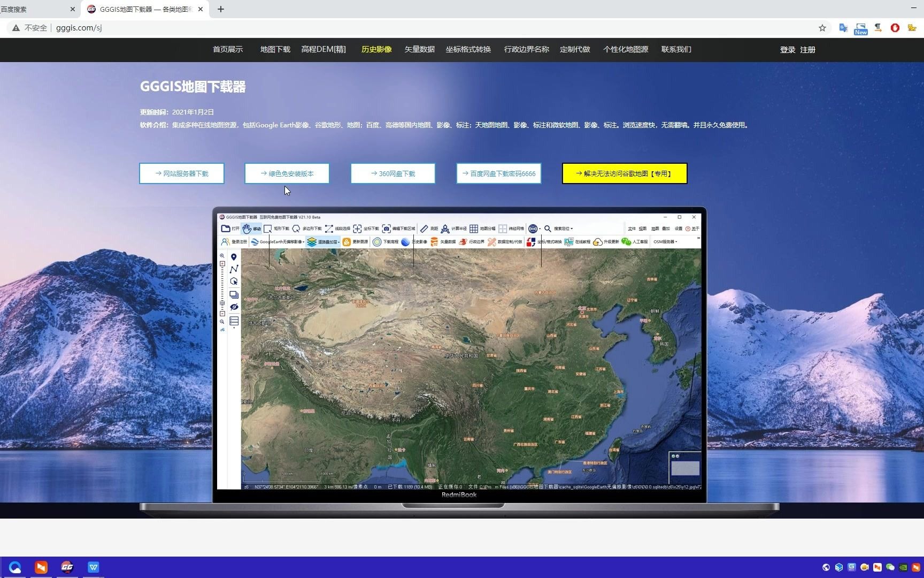Click the 绿色免安装版本 download button
Viewport: 924px width, 578px height.
pyautogui.click(x=287, y=173)
